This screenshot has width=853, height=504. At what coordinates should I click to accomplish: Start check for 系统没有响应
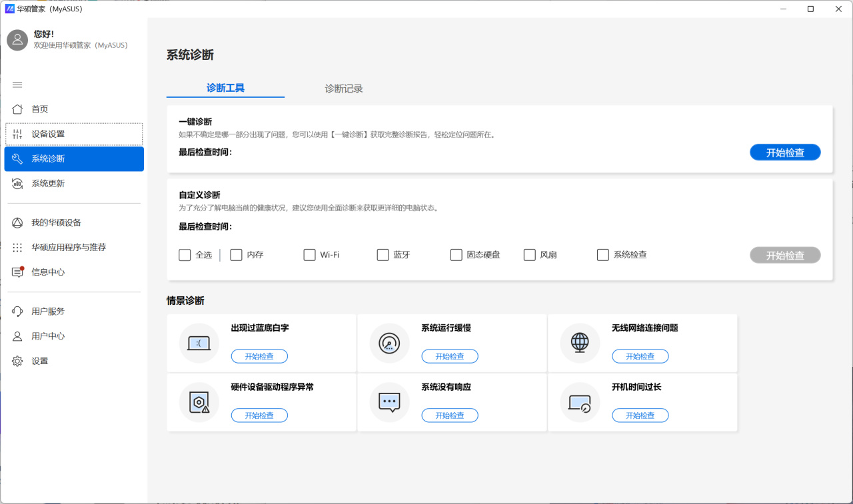tap(450, 415)
